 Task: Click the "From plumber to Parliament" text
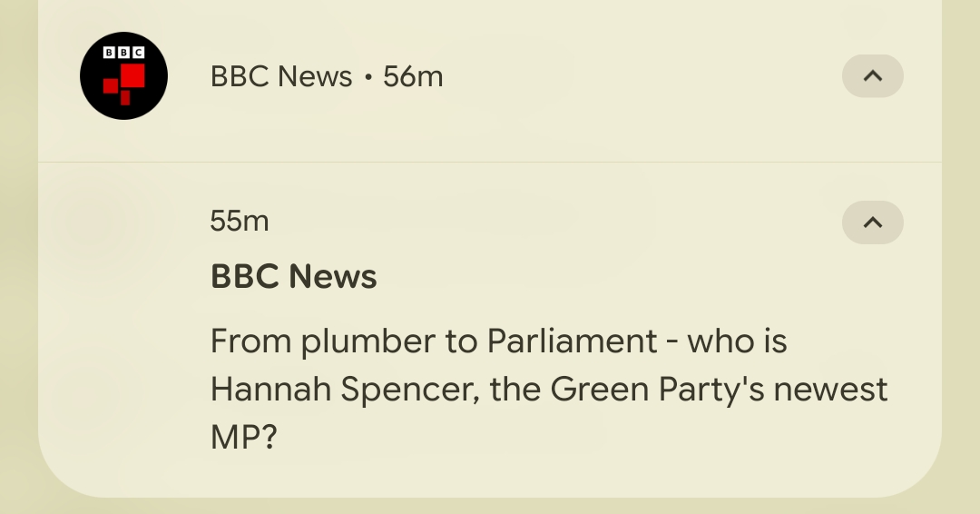pyautogui.click(x=434, y=341)
